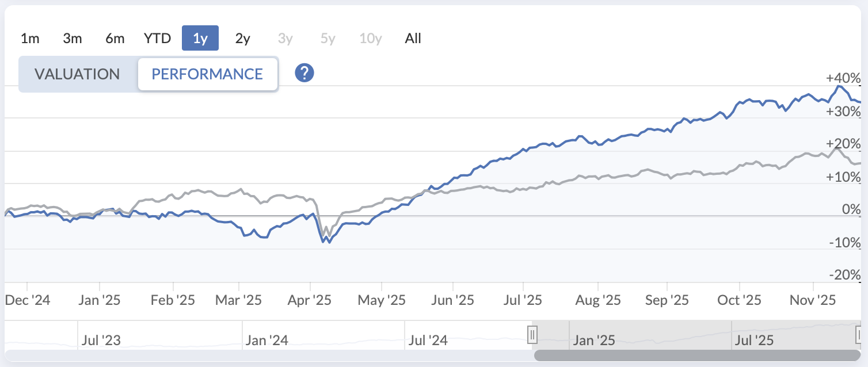This screenshot has width=868, height=367.
Task: Select the 1m time range
Action: pyautogui.click(x=30, y=39)
